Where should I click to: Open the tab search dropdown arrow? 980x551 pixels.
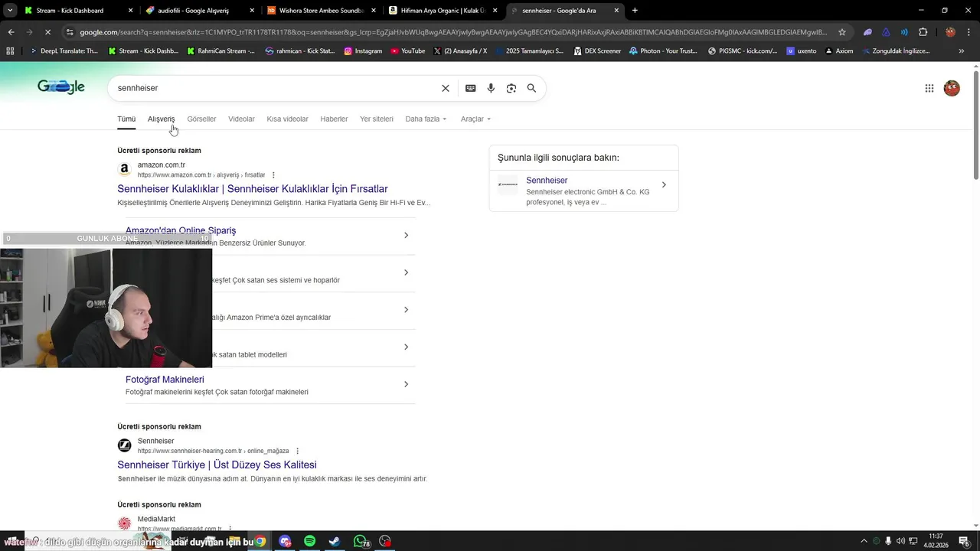coord(10,11)
